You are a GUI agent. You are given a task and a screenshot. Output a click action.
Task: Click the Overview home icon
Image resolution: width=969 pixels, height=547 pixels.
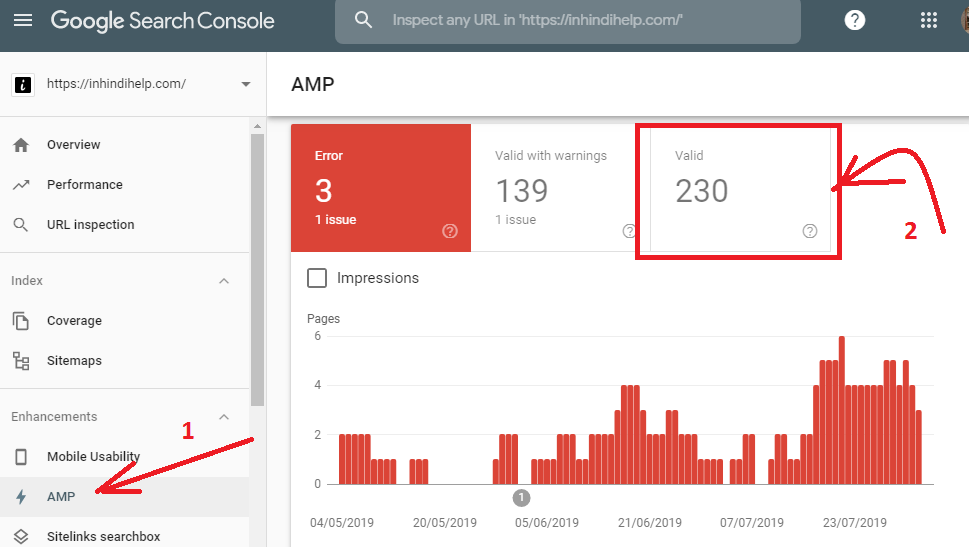[21, 145]
